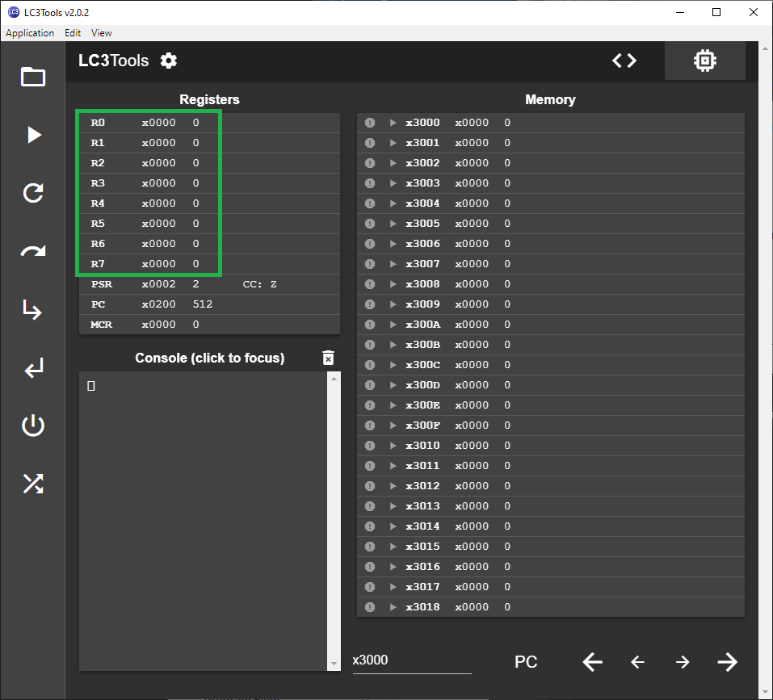Jump memory view to PC button
Screen dimensions: 773x700
click(526, 661)
